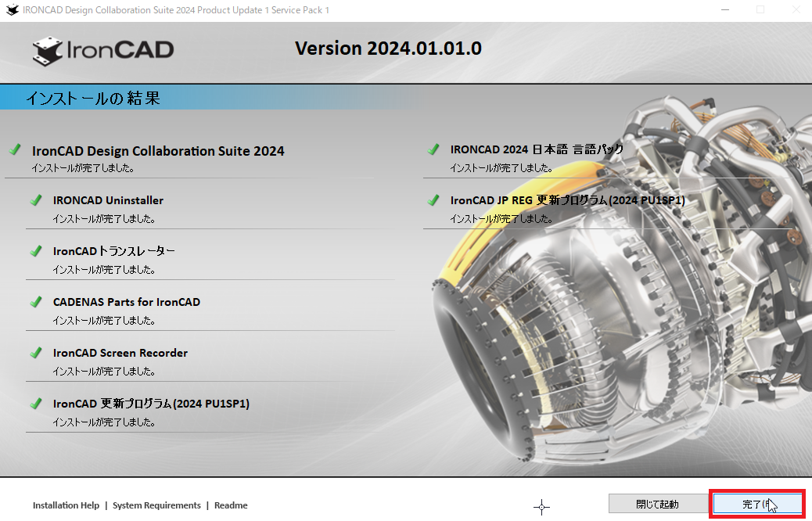Select the IronCAD Design Collaboration Suite 2024 text
Image resolution: width=812 pixels, height=521 pixels.
coord(158,151)
